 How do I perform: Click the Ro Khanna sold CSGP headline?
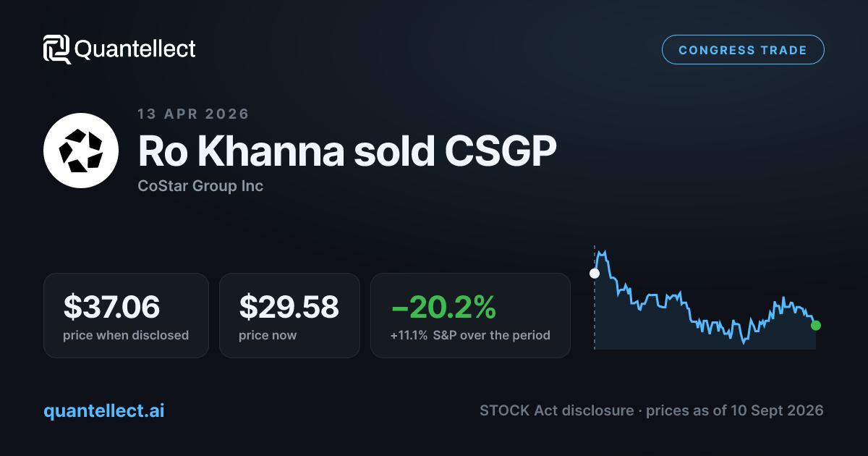click(x=347, y=151)
